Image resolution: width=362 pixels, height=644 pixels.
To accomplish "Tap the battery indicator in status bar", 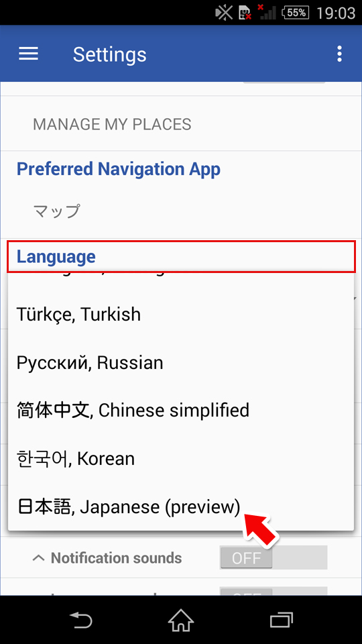I will [296, 13].
